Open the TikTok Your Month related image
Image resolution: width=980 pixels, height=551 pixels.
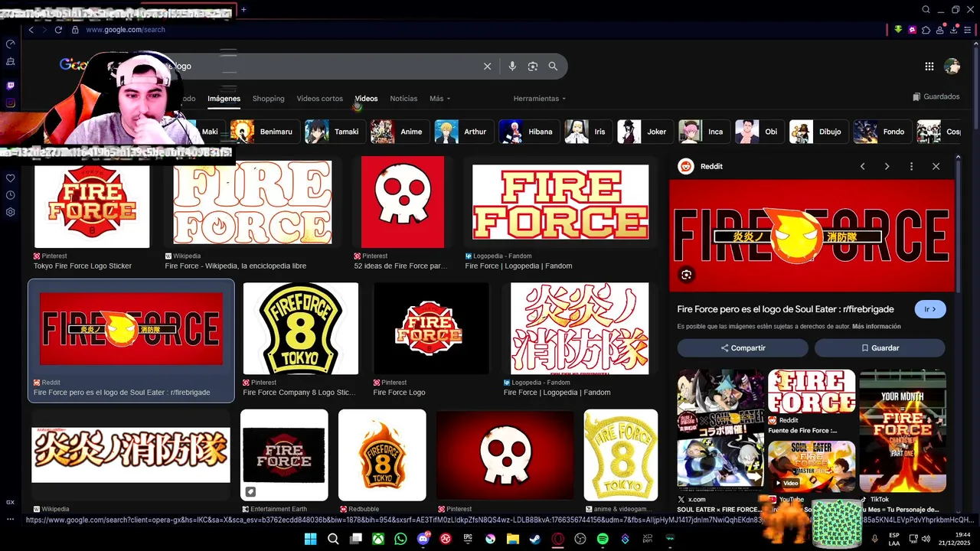coord(903,431)
